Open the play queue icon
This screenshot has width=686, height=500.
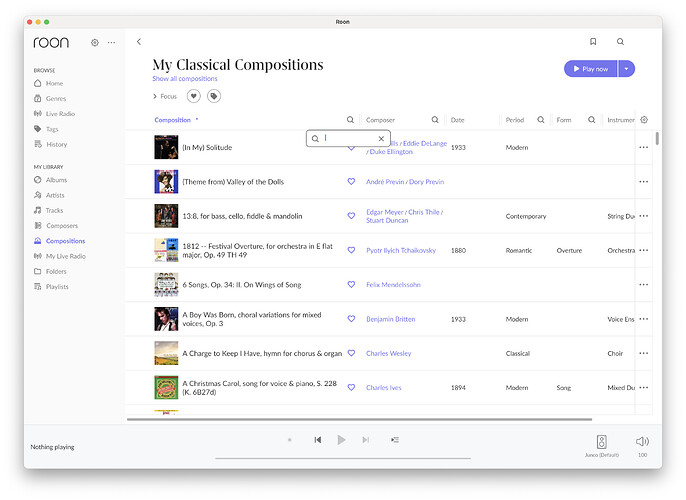395,440
